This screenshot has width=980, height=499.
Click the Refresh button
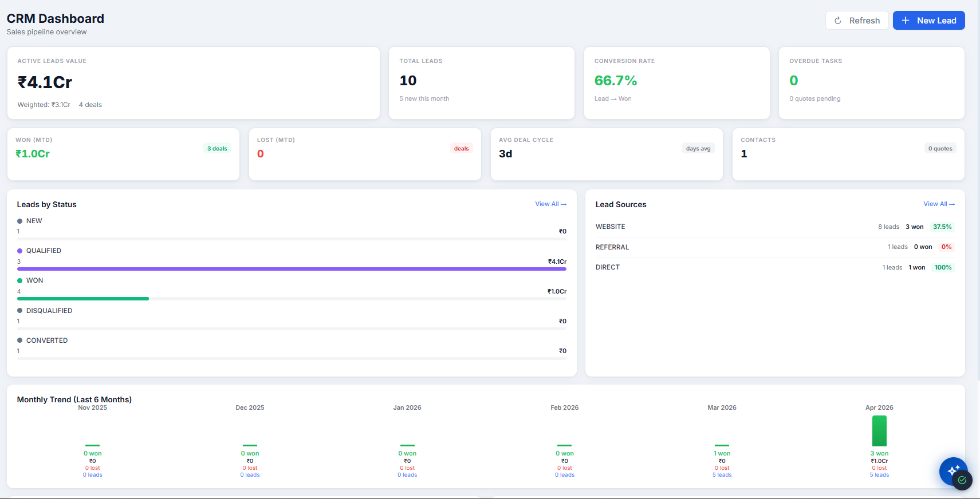coord(857,21)
